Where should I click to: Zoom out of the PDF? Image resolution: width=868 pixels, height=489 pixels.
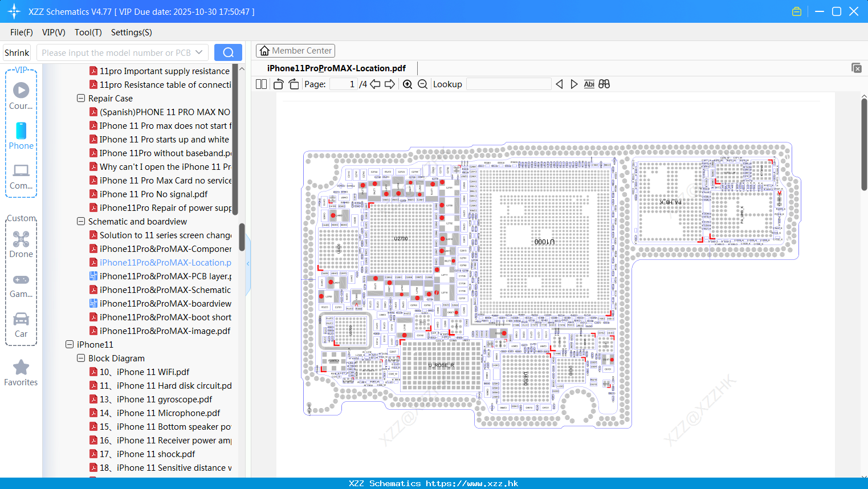(422, 84)
